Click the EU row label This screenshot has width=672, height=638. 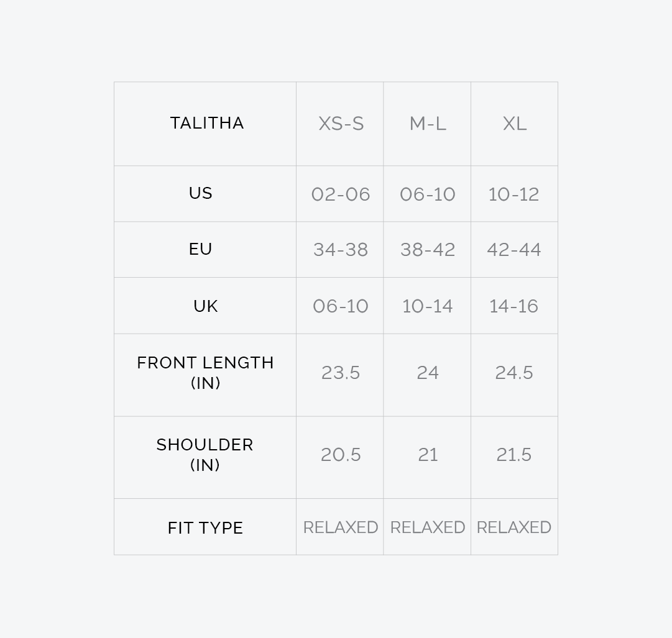coord(201,249)
